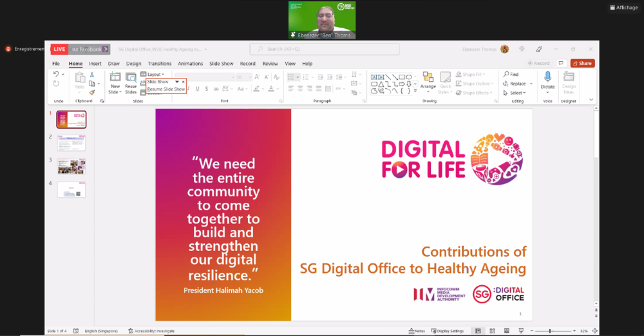Click the Dictate microphone icon
The width and height of the screenshot is (644, 336).
[547, 77]
